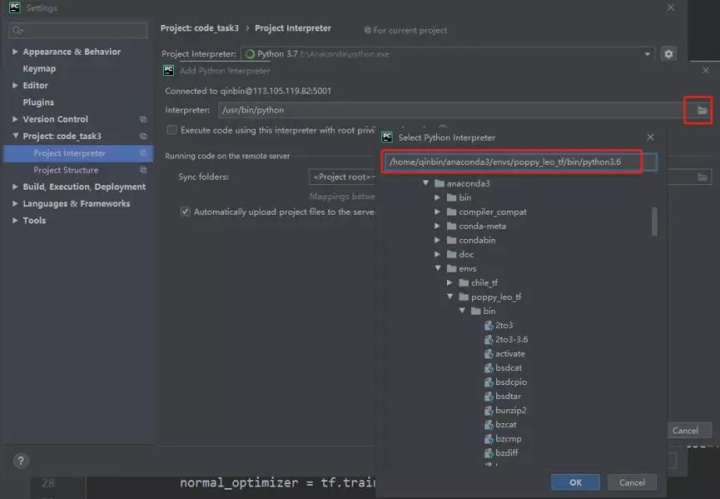720x499 pixels.
Task: Click Cancel in Select Python Interpreter dialog
Action: [632, 482]
